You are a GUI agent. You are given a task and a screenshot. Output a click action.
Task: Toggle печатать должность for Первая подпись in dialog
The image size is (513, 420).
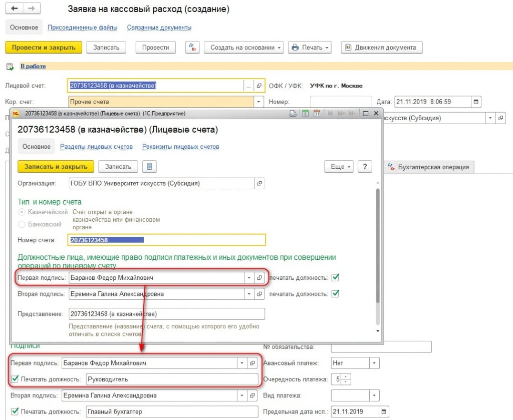335,277
